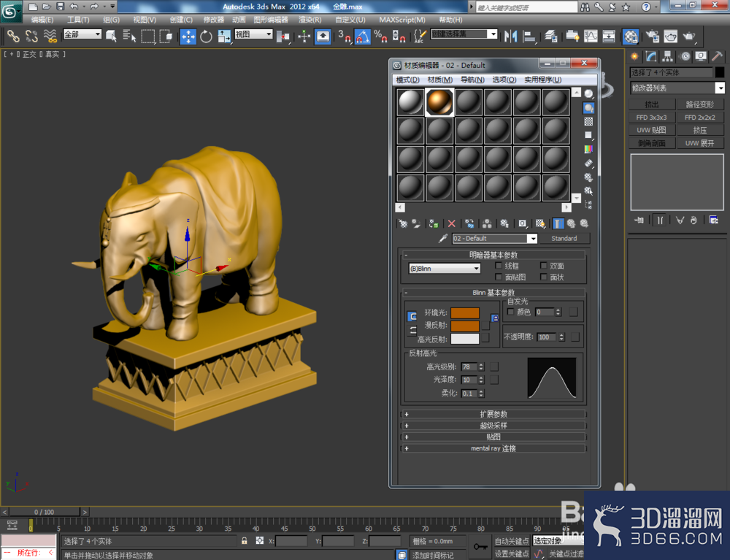Expand the 贴图 maps rollout
The image size is (730, 560).
pyautogui.click(x=493, y=437)
